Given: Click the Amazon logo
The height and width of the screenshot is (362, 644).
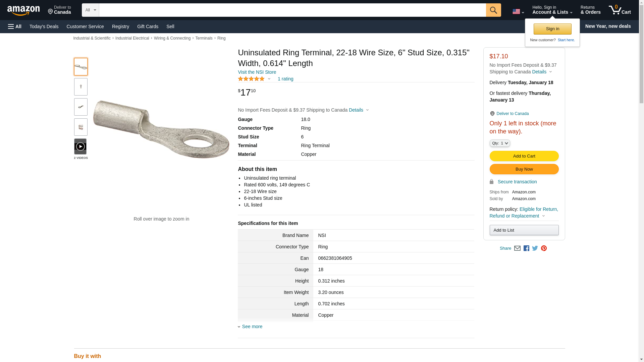Looking at the screenshot, I should coord(23,10).
